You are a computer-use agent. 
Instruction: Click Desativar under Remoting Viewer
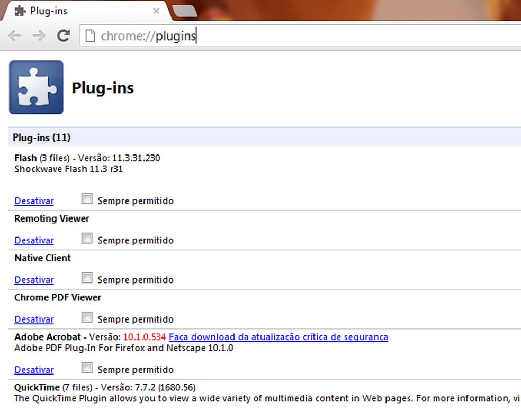point(33,240)
